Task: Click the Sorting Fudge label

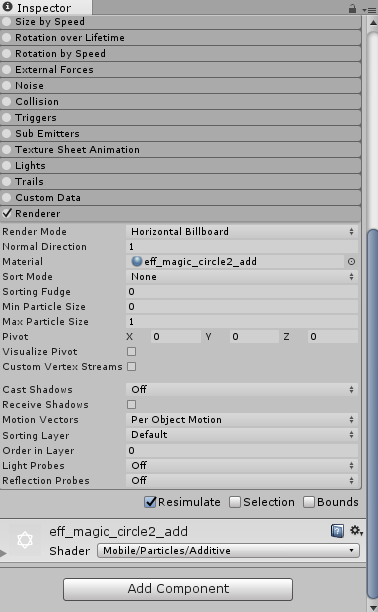Action: coord(36,292)
